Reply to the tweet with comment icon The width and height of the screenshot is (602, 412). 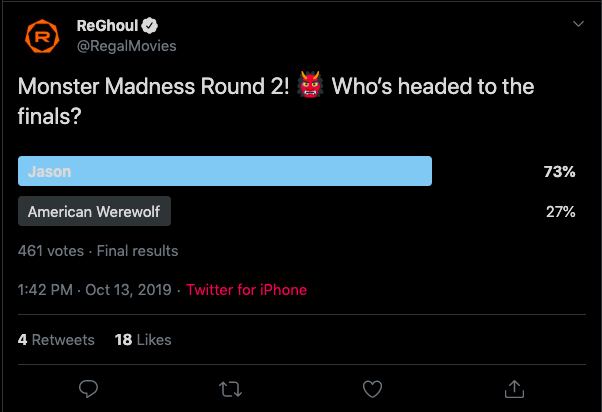click(x=88, y=387)
